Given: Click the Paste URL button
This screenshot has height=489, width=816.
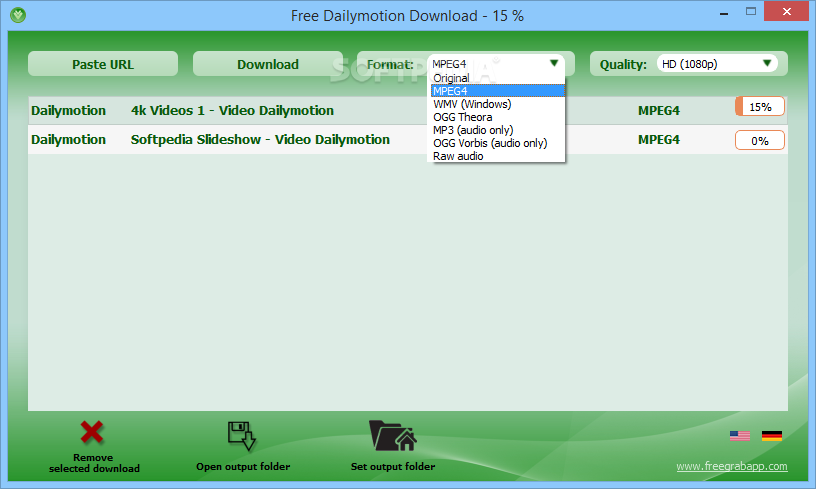Looking at the screenshot, I should click(x=103, y=64).
